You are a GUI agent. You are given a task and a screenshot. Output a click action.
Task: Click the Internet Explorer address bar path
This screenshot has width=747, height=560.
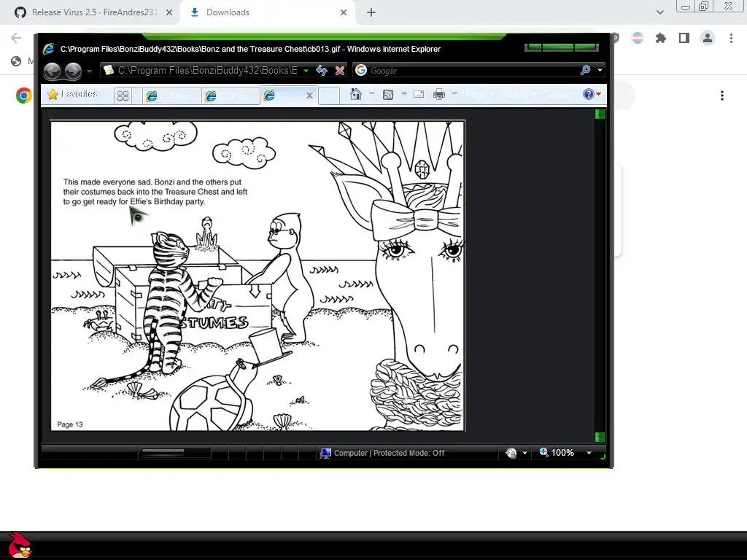click(x=207, y=71)
